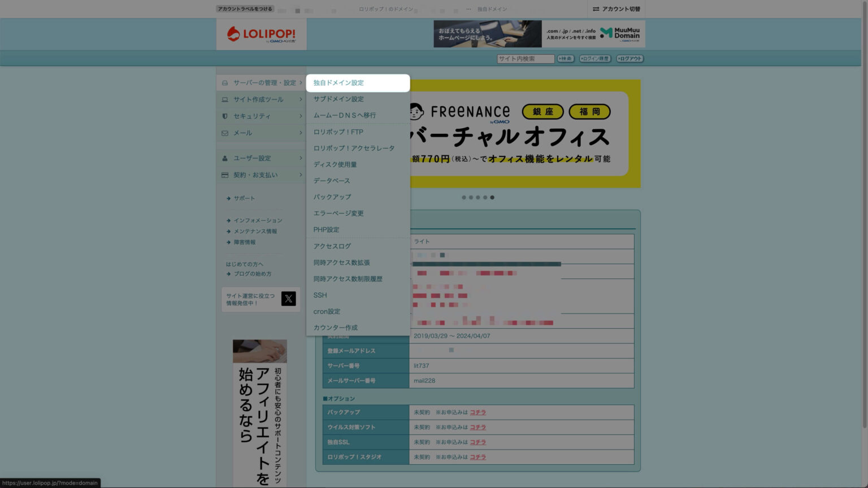868x488 pixels.
Task: Expand the セキュリティ submenu chevron
Action: pyautogui.click(x=300, y=116)
